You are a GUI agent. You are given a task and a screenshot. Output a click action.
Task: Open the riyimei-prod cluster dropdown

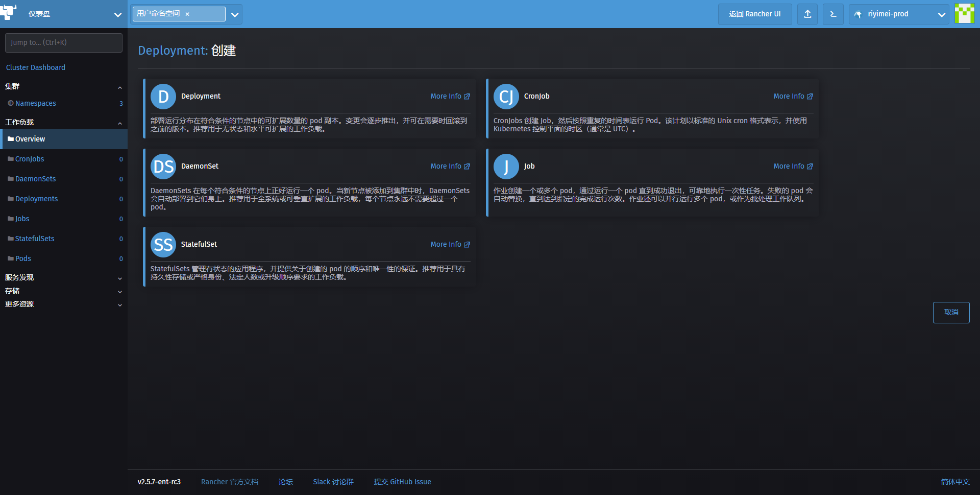tap(942, 15)
